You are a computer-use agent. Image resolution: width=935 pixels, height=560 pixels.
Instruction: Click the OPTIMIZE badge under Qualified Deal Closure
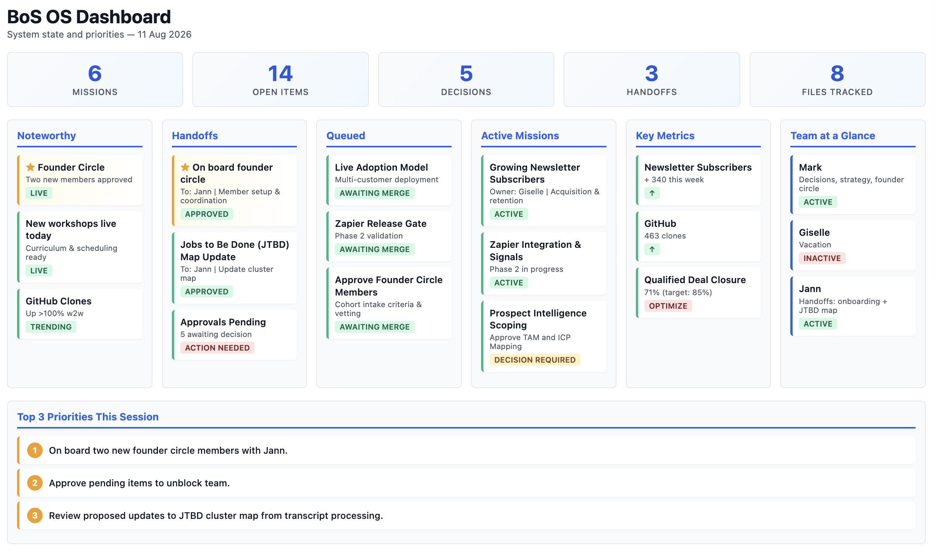[x=668, y=306]
